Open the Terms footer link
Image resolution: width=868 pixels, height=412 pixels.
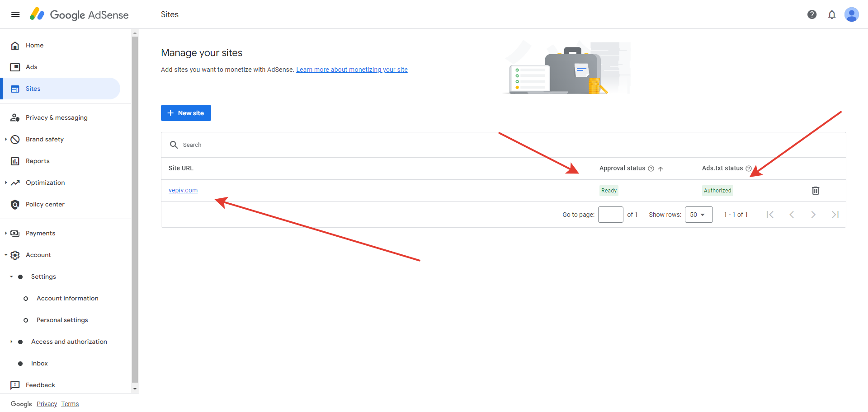click(x=70, y=404)
